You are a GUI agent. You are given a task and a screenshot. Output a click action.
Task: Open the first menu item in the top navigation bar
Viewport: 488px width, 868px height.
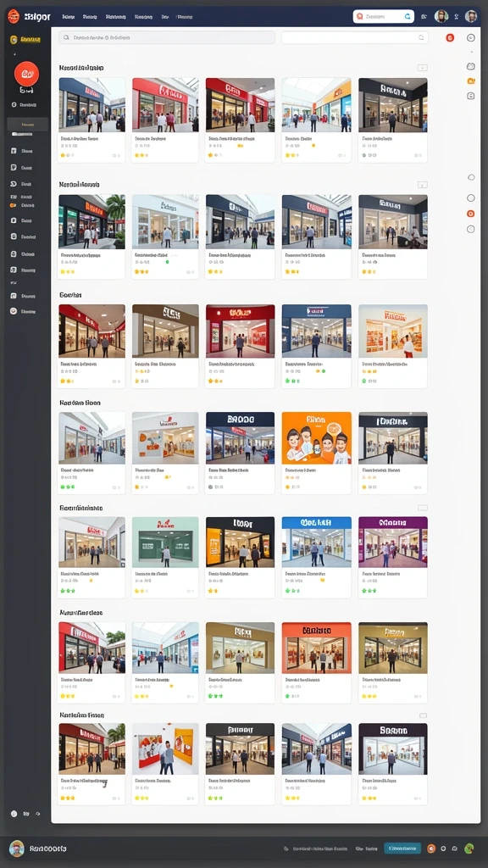69,17
